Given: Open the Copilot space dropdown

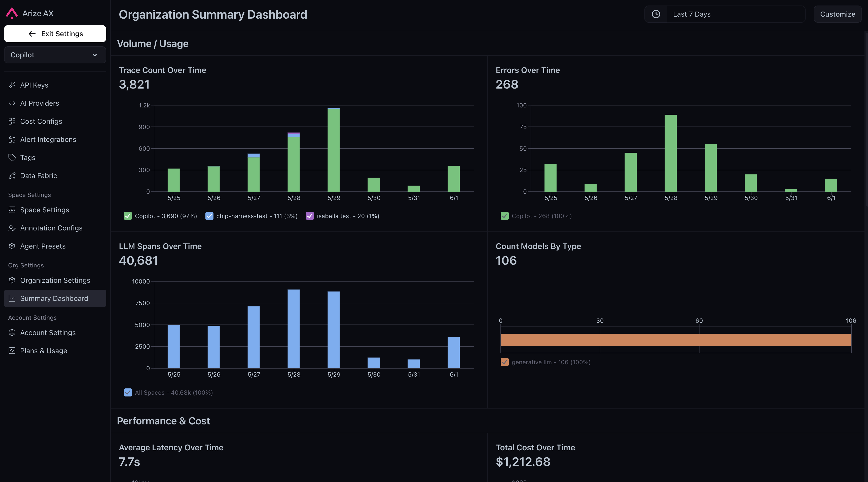Looking at the screenshot, I should point(55,55).
